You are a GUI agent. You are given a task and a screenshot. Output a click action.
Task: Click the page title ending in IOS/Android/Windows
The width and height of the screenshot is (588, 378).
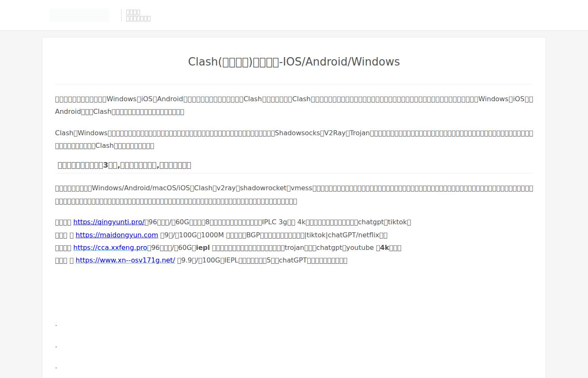pos(294,62)
